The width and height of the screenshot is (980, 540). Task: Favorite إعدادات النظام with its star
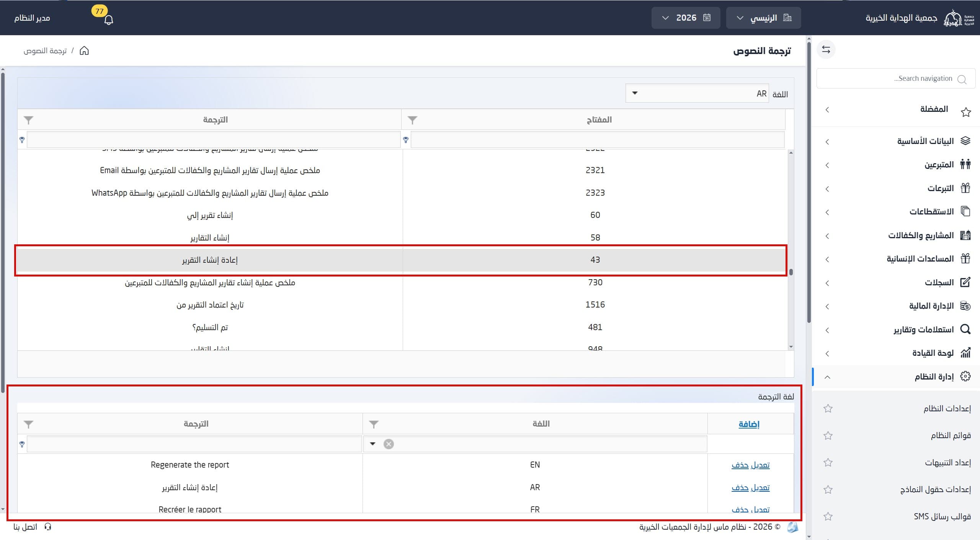[x=828, y=409]
